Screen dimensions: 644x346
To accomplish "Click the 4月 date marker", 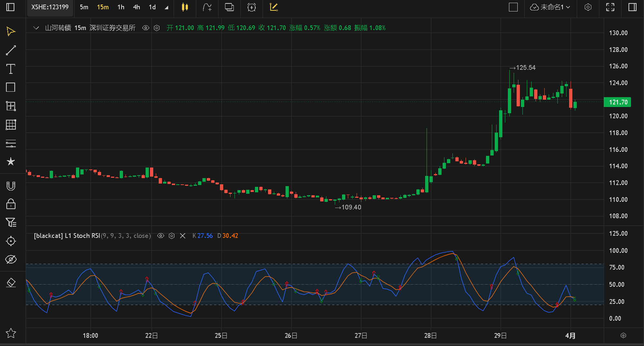I will 570,336.
